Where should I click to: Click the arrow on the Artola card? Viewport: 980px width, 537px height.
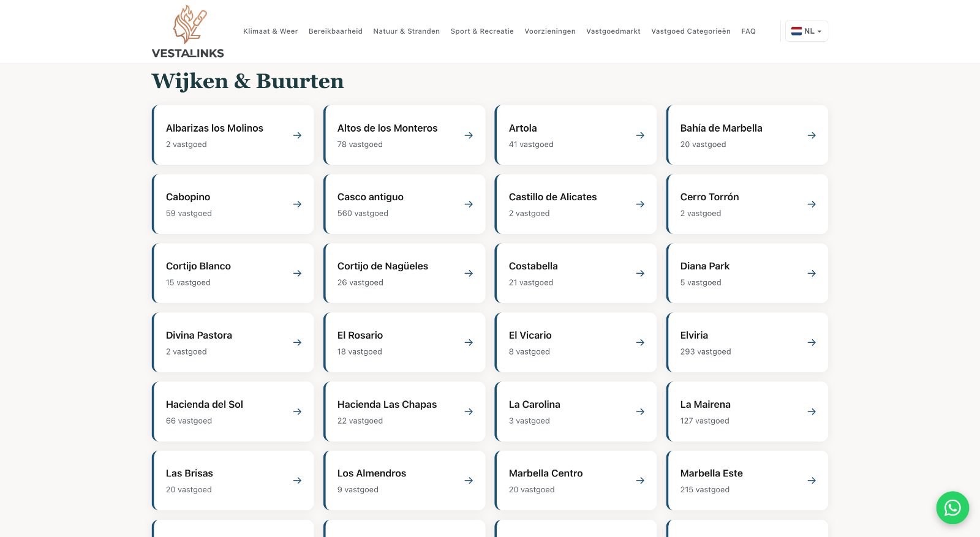pyautogui.click(x=640, y=135)
